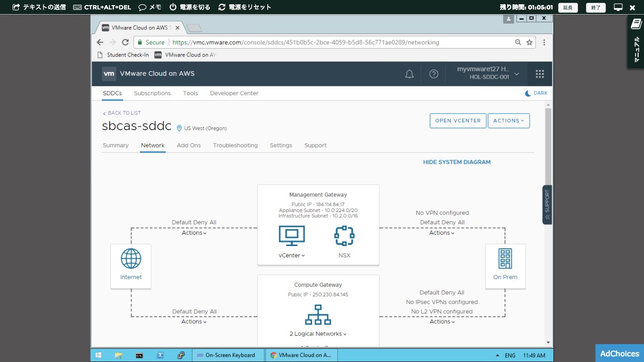Click the browser back arrow
The image size is (644, 362).
click(x=100, y=42)
